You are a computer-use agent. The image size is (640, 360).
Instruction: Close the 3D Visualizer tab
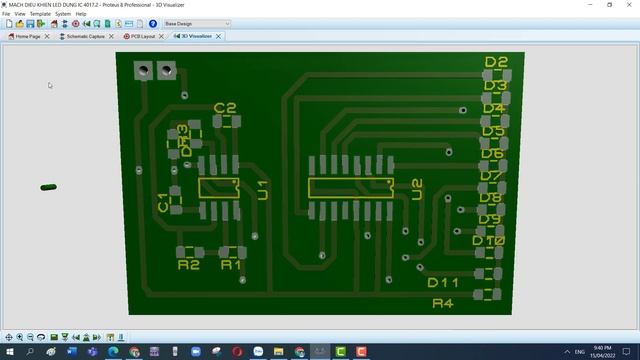(x=218, y=36)
